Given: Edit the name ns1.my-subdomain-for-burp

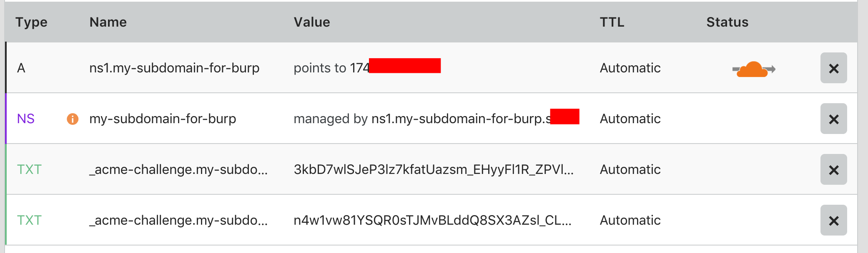Looking at the screenshot, I should [174, 68].
